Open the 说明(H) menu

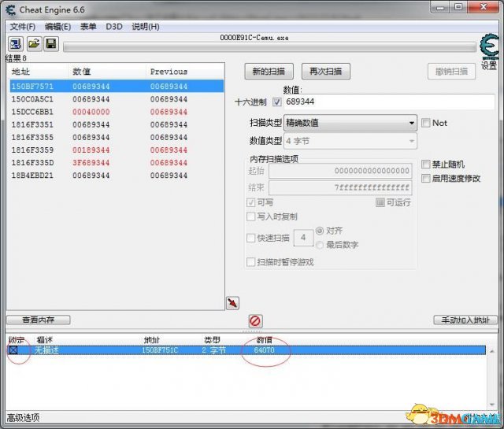pos(146,26)
